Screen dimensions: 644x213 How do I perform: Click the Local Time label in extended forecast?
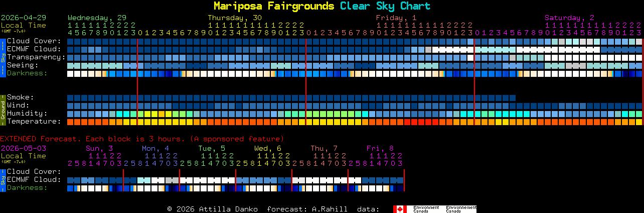(x=24, y=156)
